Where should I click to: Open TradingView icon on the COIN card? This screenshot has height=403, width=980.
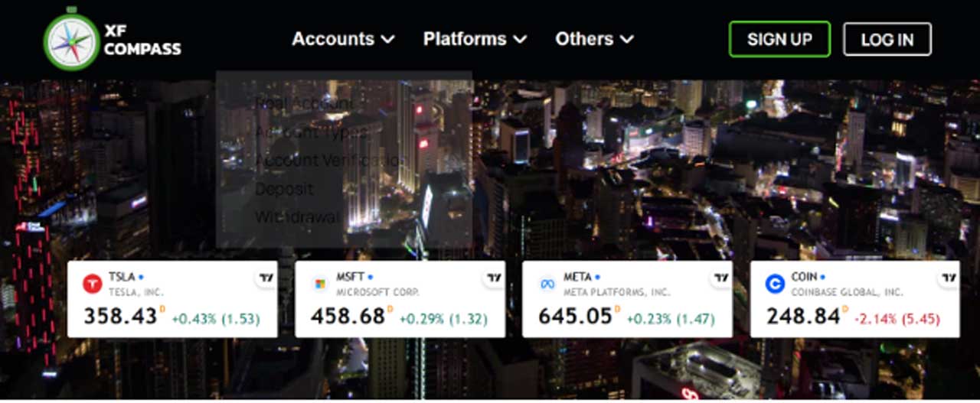pyautogui.click(x=949, y=278)
